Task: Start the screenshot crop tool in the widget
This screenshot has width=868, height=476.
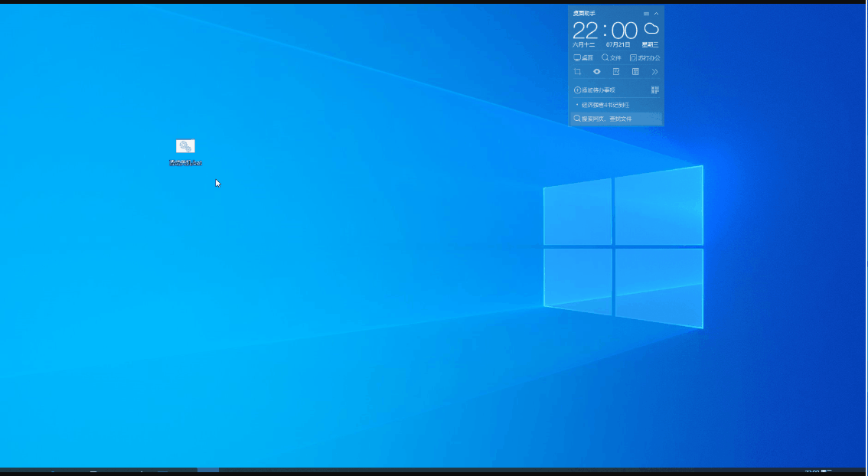Action: tap(577, 71)
